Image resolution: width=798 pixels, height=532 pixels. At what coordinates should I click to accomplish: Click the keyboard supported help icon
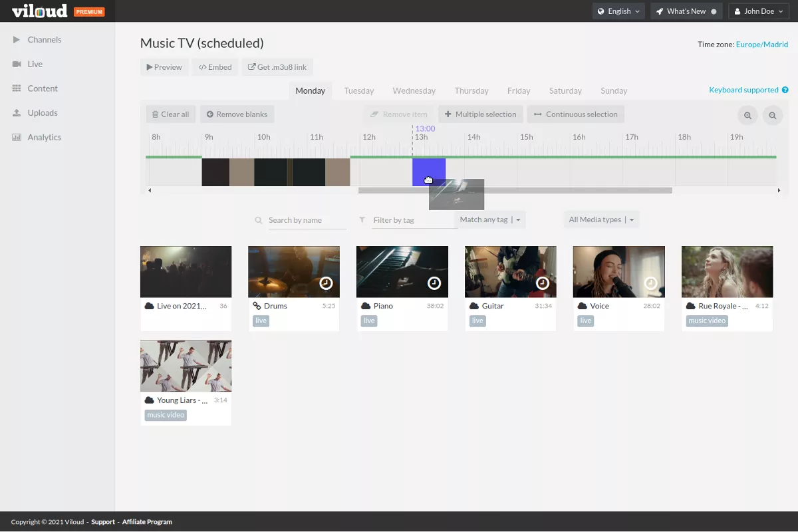(785, 90)
